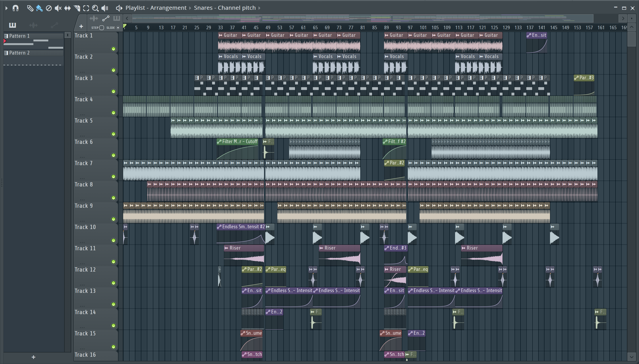Mute Track 14 with its green LED
Viewport: 639px width, 364px height.
coord(113,325)
